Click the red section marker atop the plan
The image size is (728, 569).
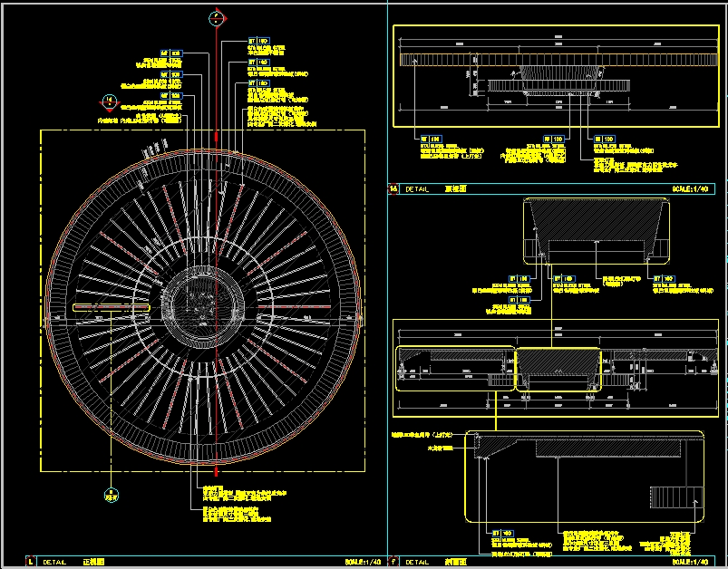pyautogui.click(x=216, y=17)
